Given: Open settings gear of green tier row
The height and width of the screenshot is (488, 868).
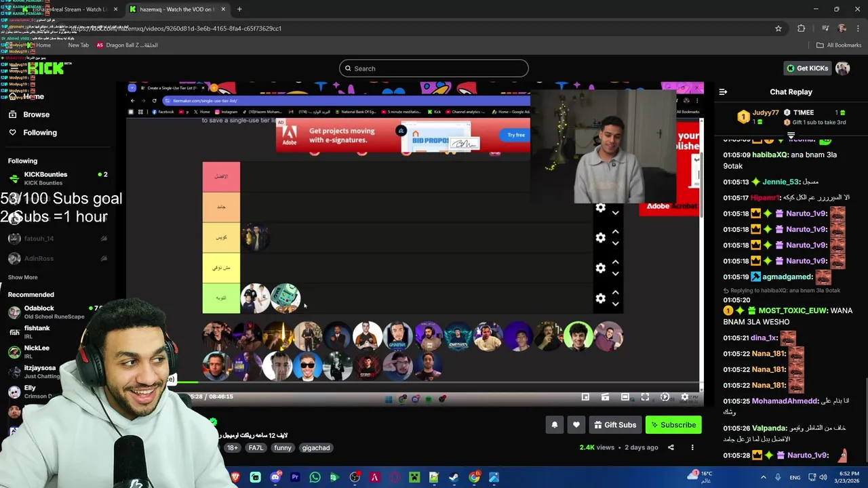Looking at the screenshot, I should [600, 298].
